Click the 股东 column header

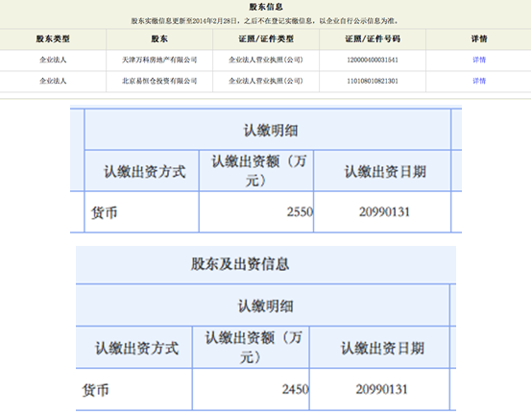(x=159, y=39)
